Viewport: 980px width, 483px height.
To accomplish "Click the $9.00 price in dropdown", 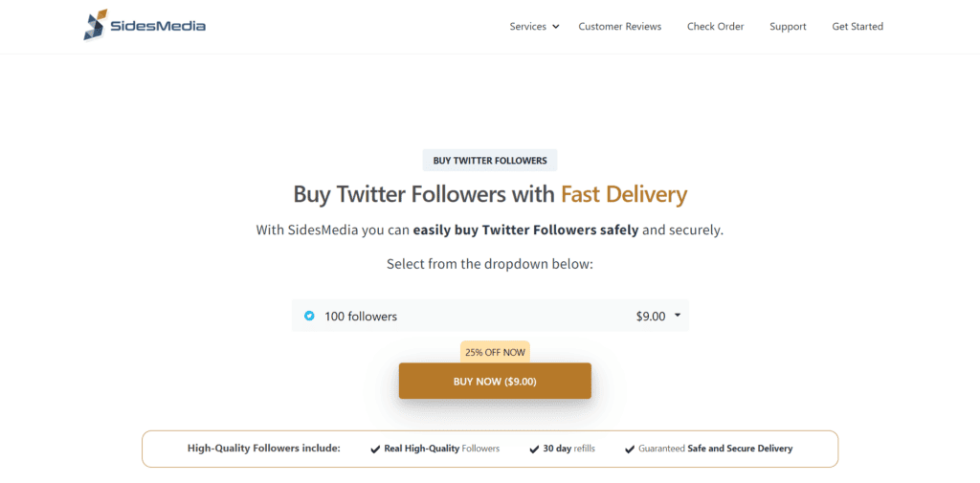I will pyautogui.click(x=650, y=316).
